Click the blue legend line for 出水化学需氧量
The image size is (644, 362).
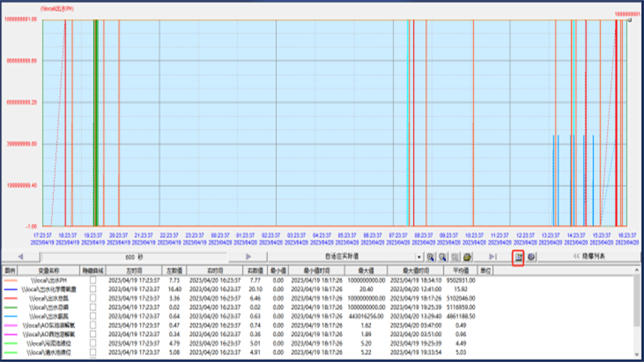pyautogui.click(x=13, y=289)
